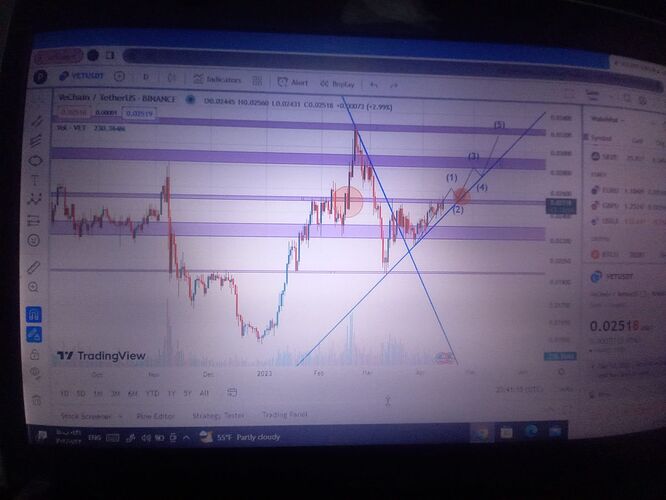The width and height of the screenshot is (666, 500).
Task: Open the Strategy Tester tab
Action: coord(216,415)
